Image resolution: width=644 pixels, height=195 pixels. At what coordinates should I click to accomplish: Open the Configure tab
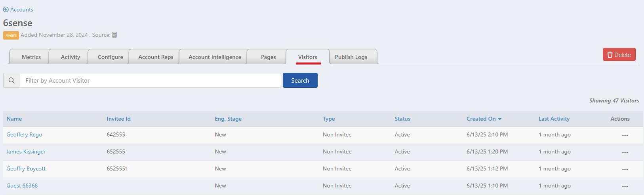[111, 57]
